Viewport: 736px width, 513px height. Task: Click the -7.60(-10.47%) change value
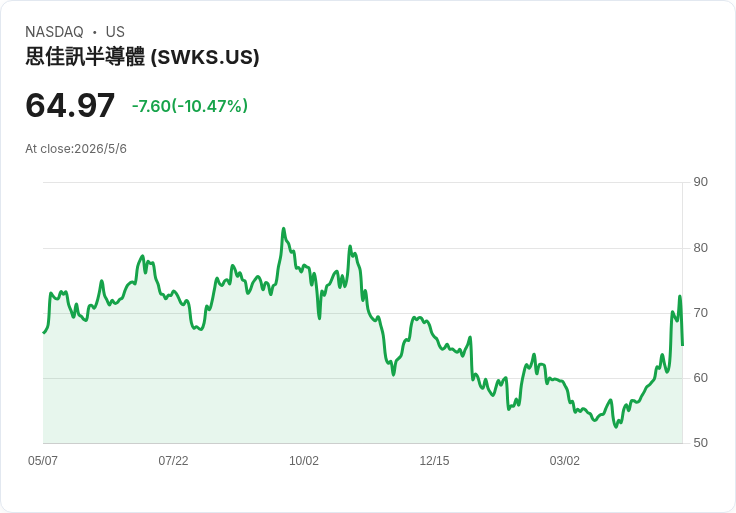[190, 106]
